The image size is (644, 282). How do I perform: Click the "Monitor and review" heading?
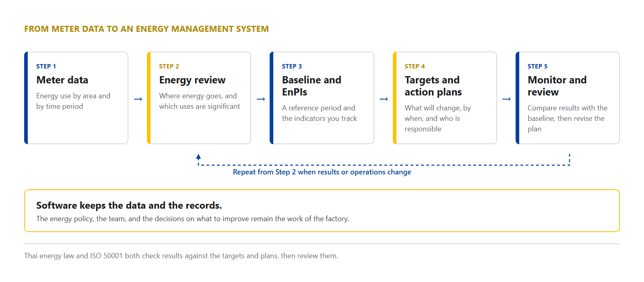557,86
